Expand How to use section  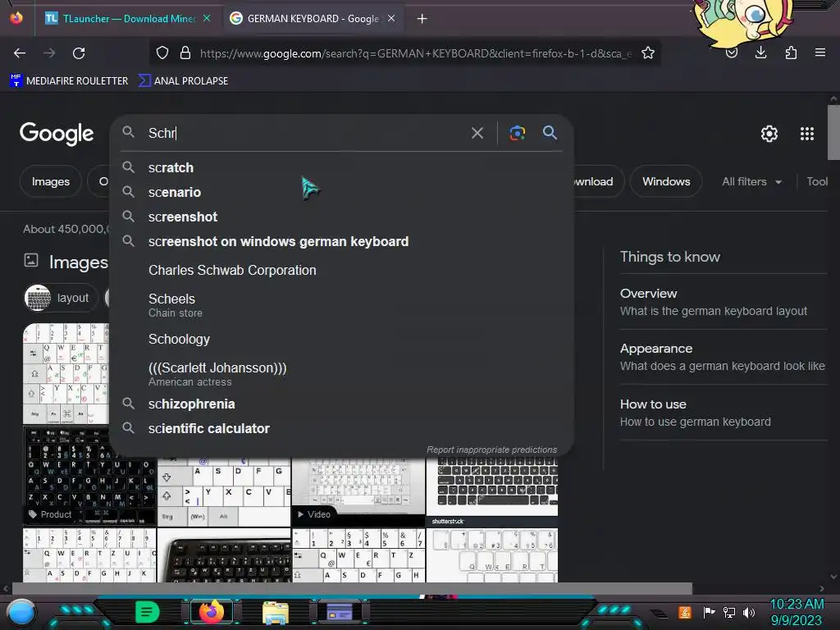(724, 413)
